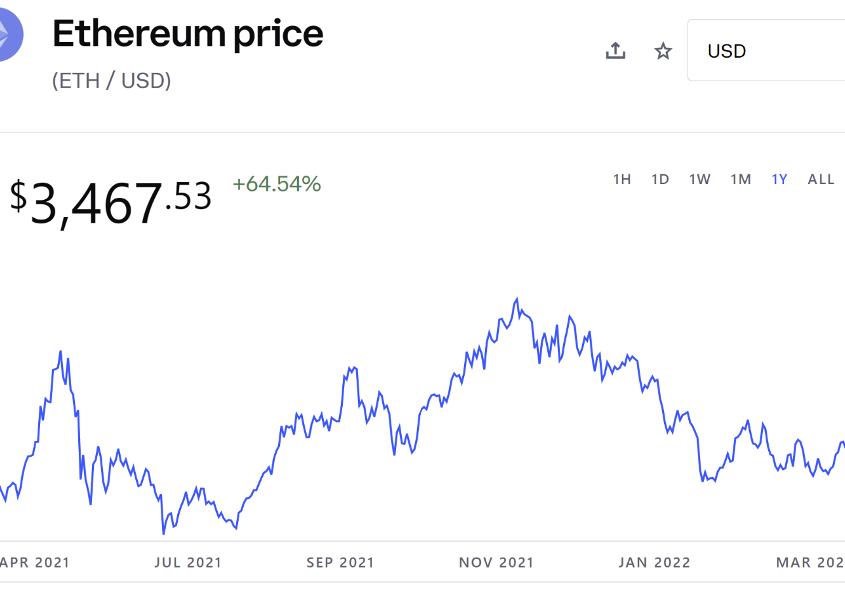The image size is (845, 594).
Task: Click the +64.54% change indicator
Action: pyautogui.click(x=276, y=184)
